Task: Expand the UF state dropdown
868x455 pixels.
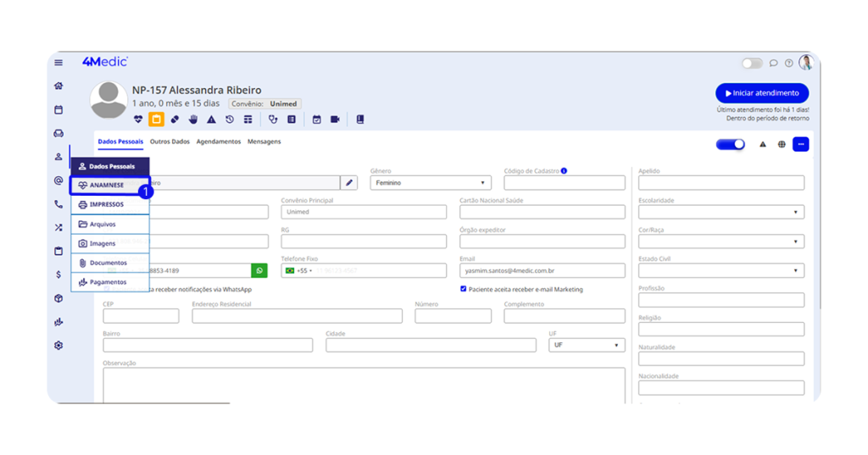Action: 587,345
